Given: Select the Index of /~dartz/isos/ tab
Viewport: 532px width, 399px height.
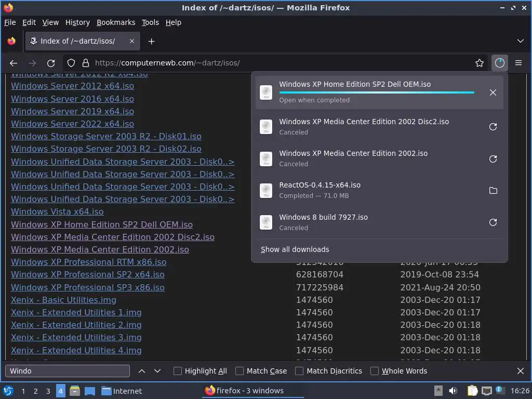Looking at the screenshot, I should [83, 41].
